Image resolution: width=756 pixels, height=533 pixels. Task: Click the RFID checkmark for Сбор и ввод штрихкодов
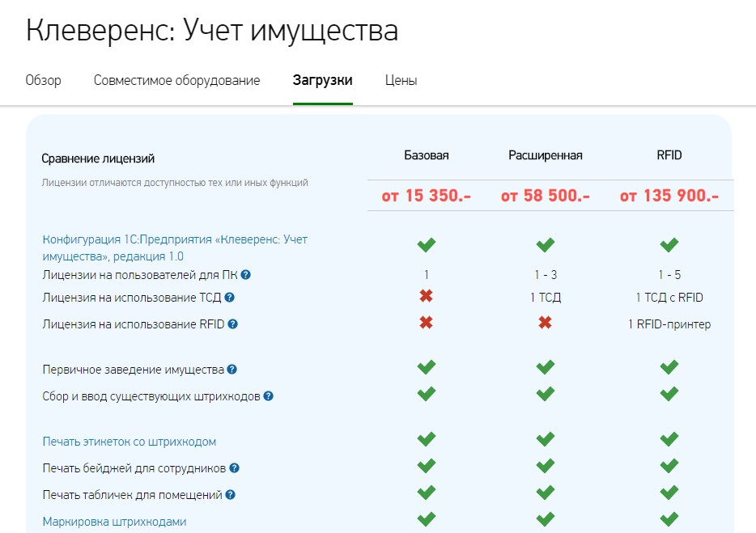point(669,394)
